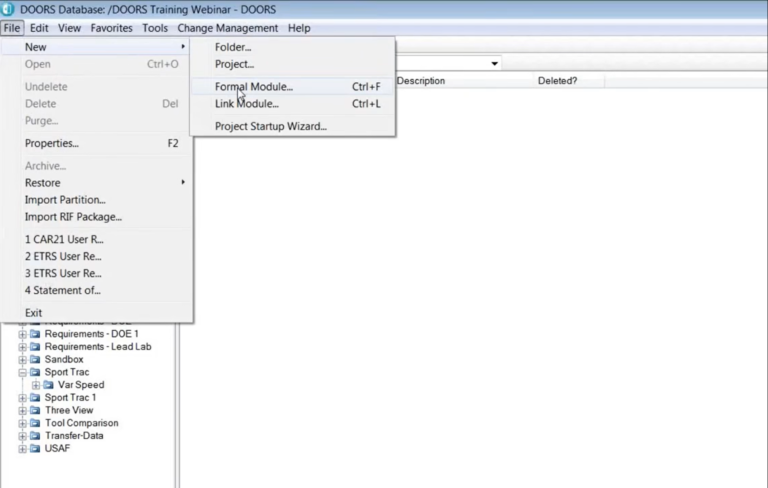Select New in the File menu

pyautogui.click(x=96, y=47)
